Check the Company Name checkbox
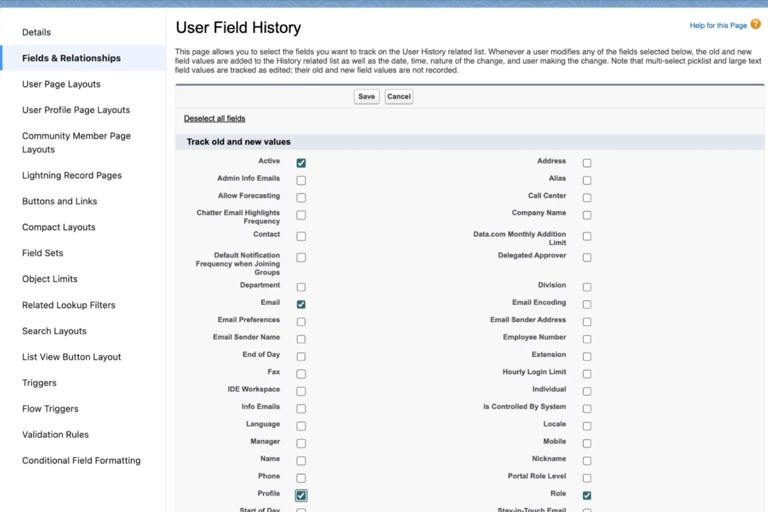Screen dimensions: 768x512 coord(587,215)
